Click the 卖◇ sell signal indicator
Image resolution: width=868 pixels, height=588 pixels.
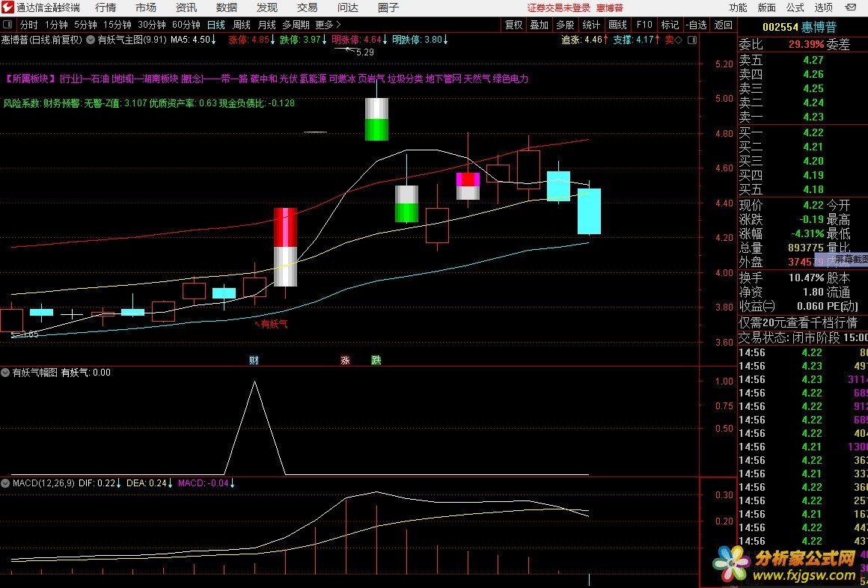coord(673,40)
